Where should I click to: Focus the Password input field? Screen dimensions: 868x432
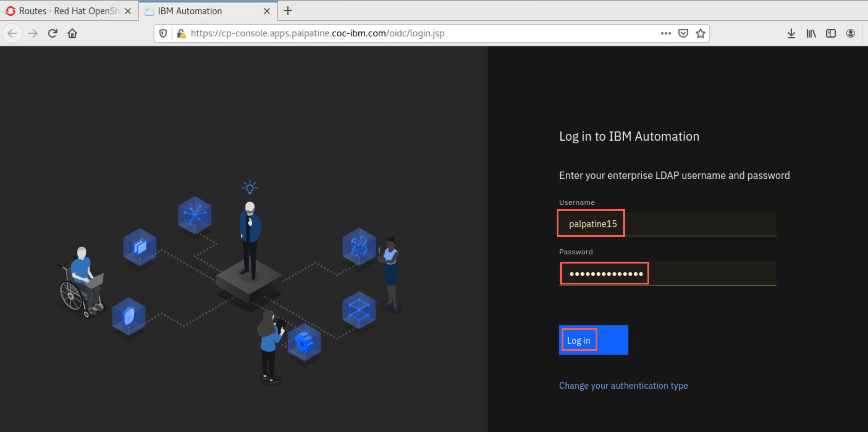tap(668, 273)
